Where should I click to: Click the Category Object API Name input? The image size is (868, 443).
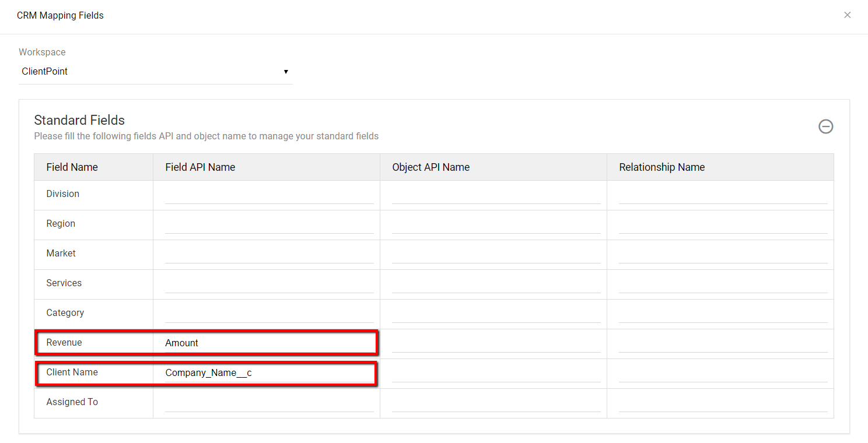496,313
